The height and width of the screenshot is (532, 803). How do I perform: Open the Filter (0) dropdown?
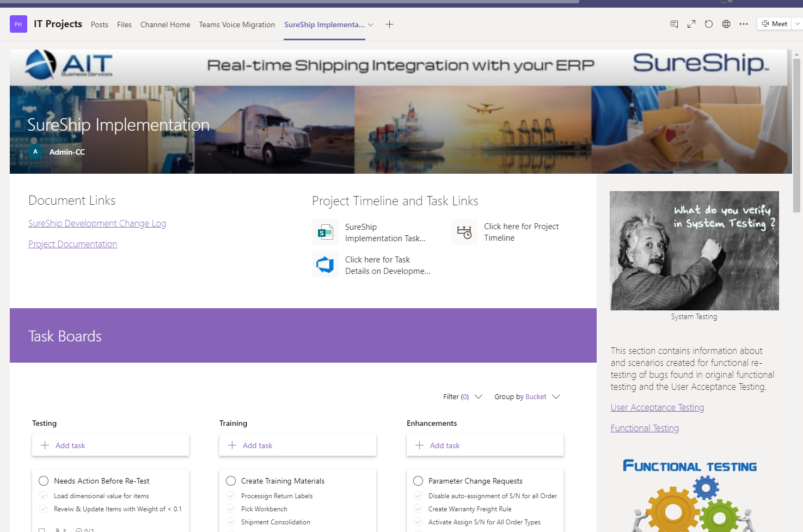tap(463, 396)
